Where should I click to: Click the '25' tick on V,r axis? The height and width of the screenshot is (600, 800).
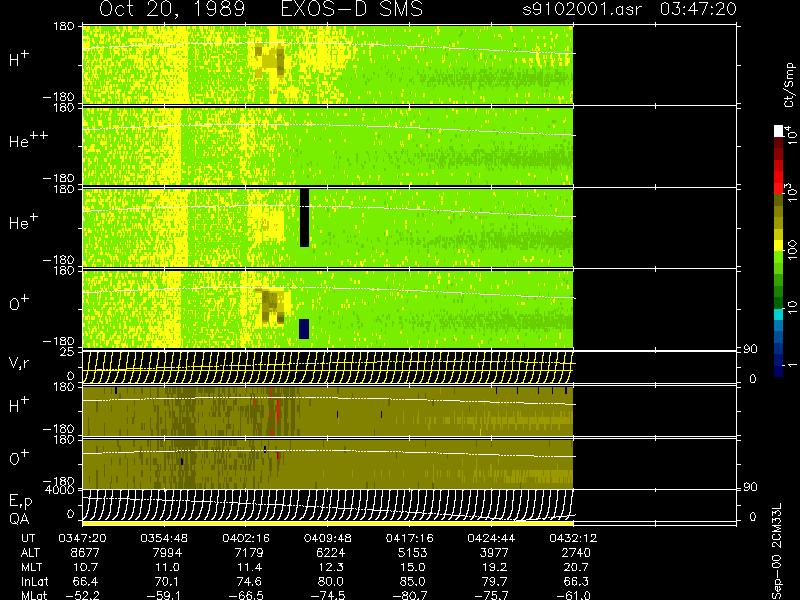coord(69,352)
